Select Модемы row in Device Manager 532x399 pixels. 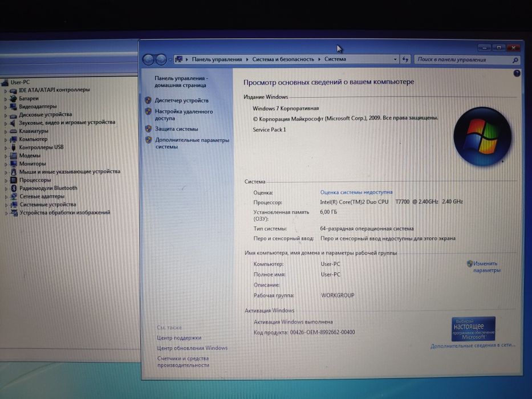pyautogui.click(x=30, y=156)
